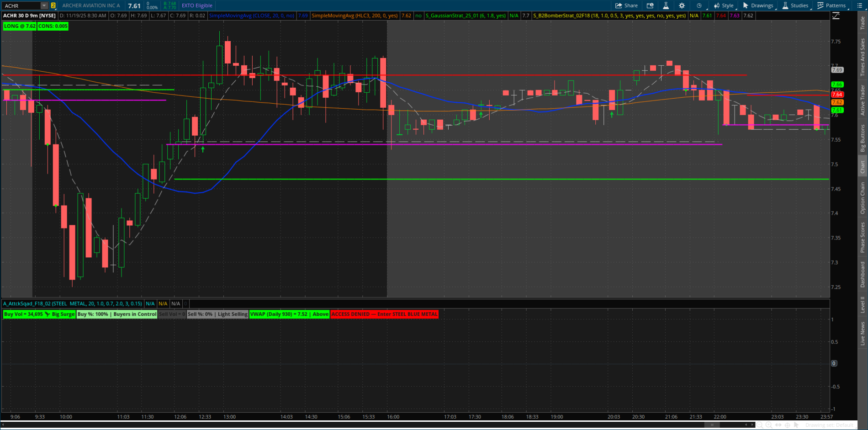The width and height of the screenshot is (868, 430).
Task: Open the Drawings dropdown menu
Action: (758, 5)
